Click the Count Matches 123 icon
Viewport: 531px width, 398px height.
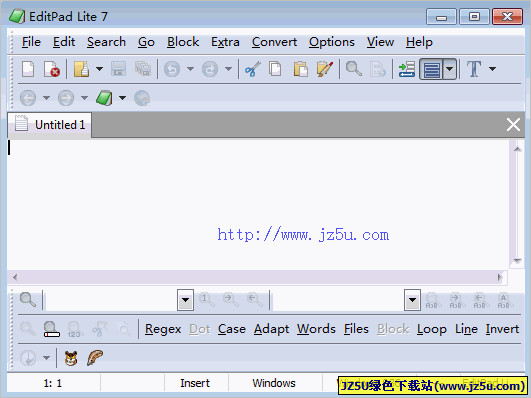pos(75,329)
